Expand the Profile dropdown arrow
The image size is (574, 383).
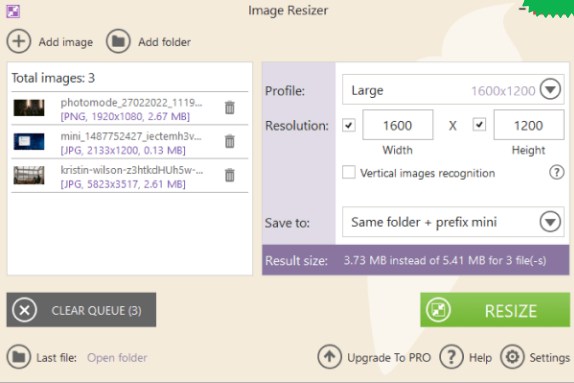(x=550, y=89)
